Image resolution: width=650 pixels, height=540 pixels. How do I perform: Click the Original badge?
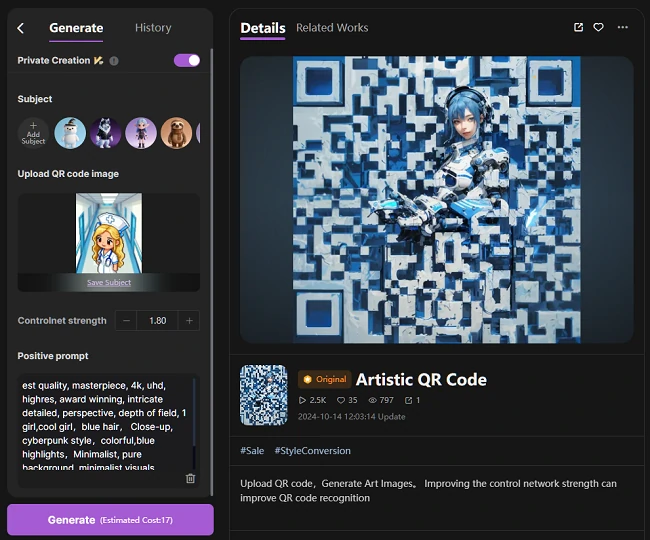[325, 379]
